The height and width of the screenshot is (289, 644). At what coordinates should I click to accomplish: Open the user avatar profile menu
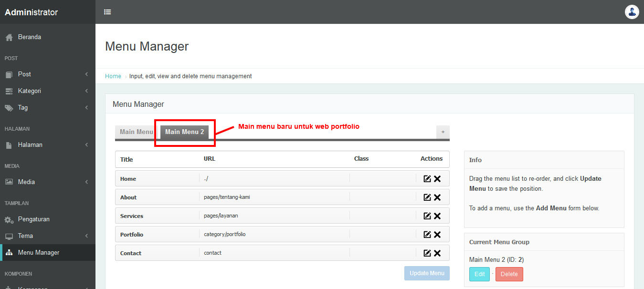[632, 12]
